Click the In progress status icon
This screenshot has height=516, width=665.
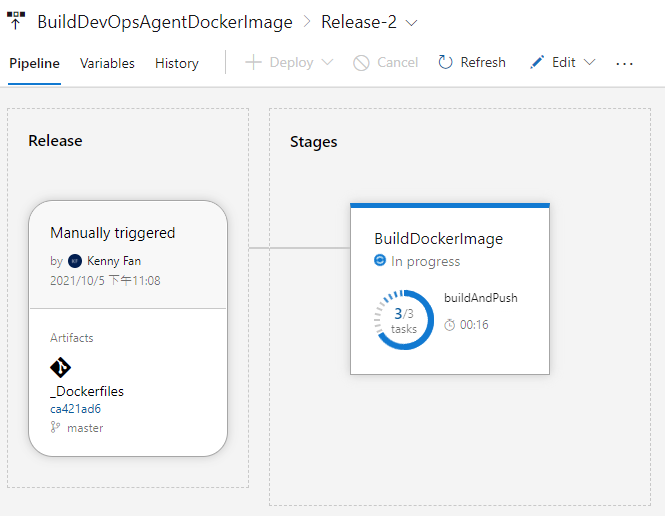coord(380,260)
